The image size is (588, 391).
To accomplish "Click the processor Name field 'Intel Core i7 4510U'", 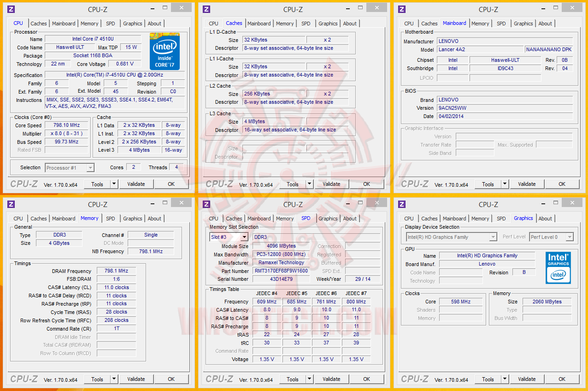I will click(93, 39).
